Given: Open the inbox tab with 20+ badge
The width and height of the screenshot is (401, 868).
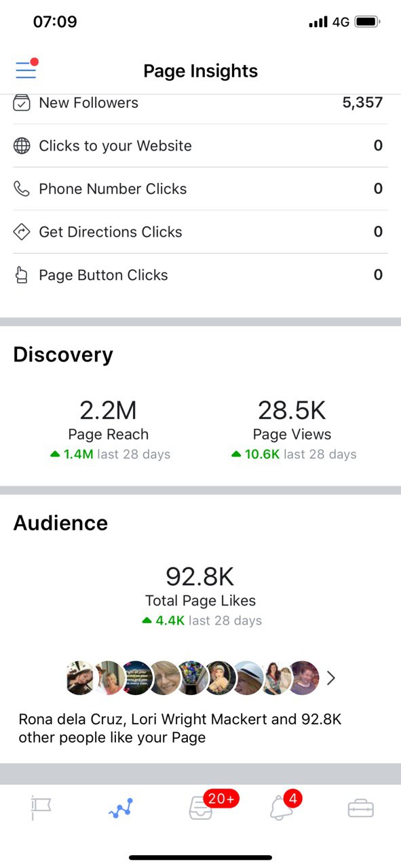Looking at the screenshot, I should pyautogui.click(x=201, y=808).
